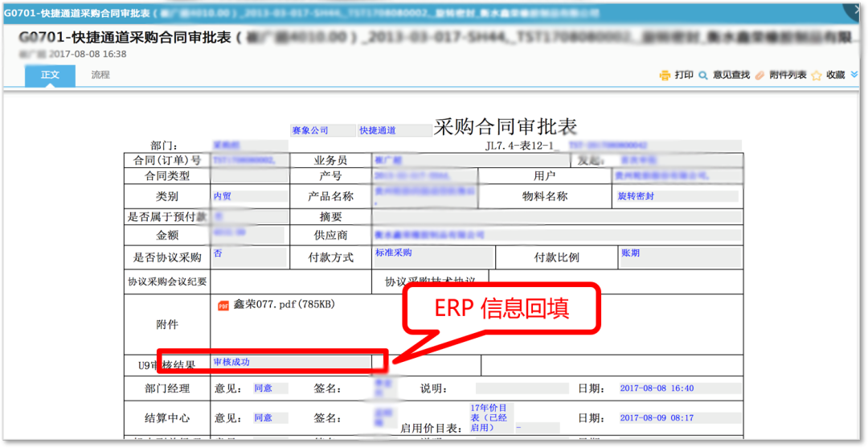Click the 打印 print label
Screen dimensions: 868x448
684,75
